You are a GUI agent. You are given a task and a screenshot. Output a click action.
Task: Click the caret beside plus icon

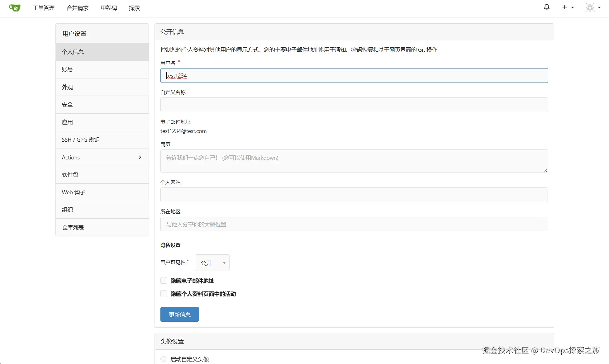click(x=573, y=7)
